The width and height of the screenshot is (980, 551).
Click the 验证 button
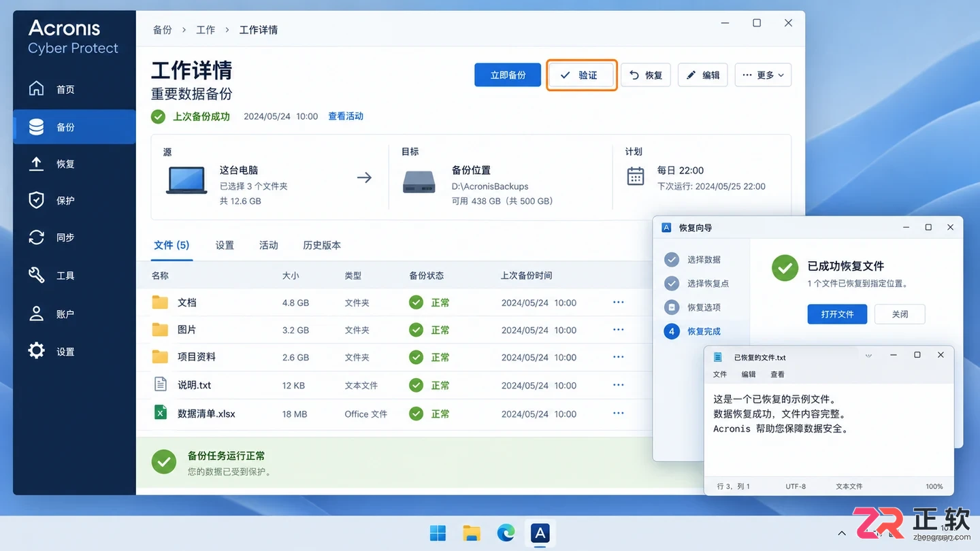[581, 75]
